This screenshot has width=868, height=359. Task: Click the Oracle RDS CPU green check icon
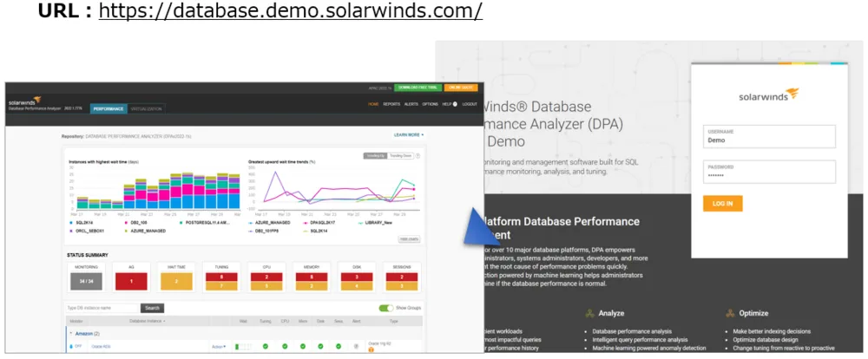(x=285, y=346)
